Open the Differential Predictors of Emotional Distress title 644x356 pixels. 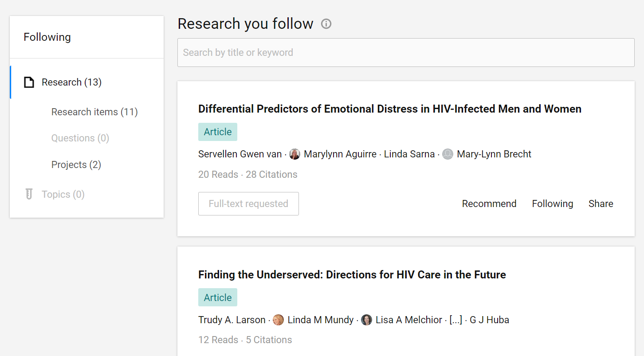pyautogui.click(x=389, y=109)
